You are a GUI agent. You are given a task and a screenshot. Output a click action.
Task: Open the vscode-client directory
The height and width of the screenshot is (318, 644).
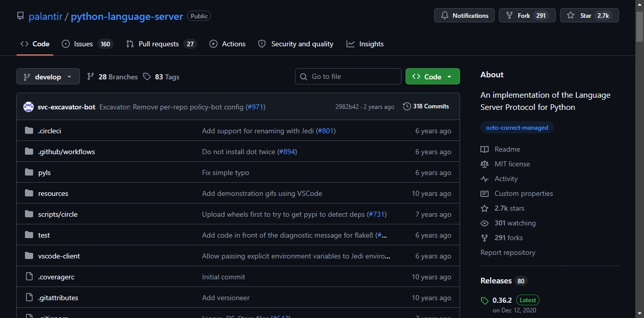(x=59, y=256)
